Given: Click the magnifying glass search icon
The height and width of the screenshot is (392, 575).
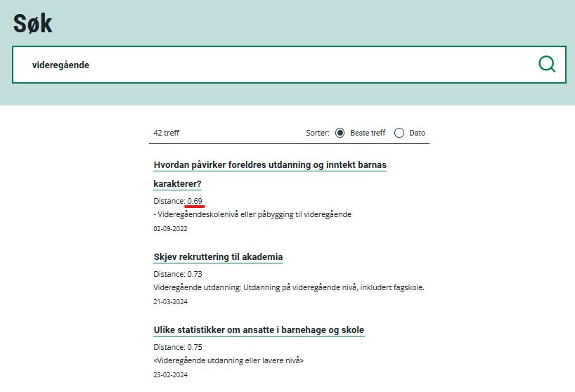Looking at the screenshot, I should [547, 65].
